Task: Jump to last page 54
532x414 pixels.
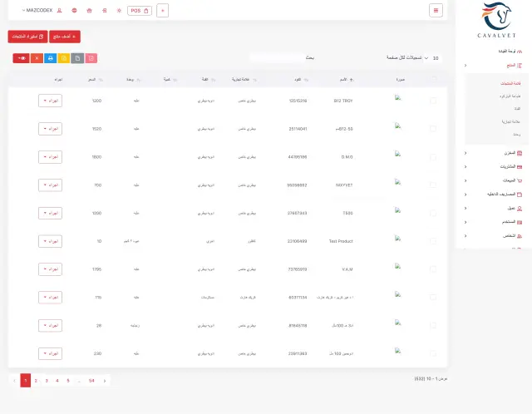Action: point(91,381)
